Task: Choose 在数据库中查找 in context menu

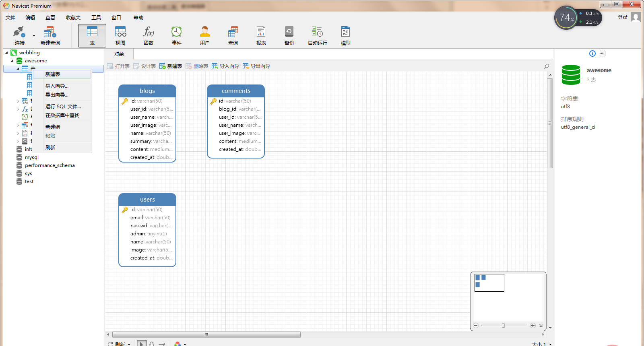Action: click(62, 115)
